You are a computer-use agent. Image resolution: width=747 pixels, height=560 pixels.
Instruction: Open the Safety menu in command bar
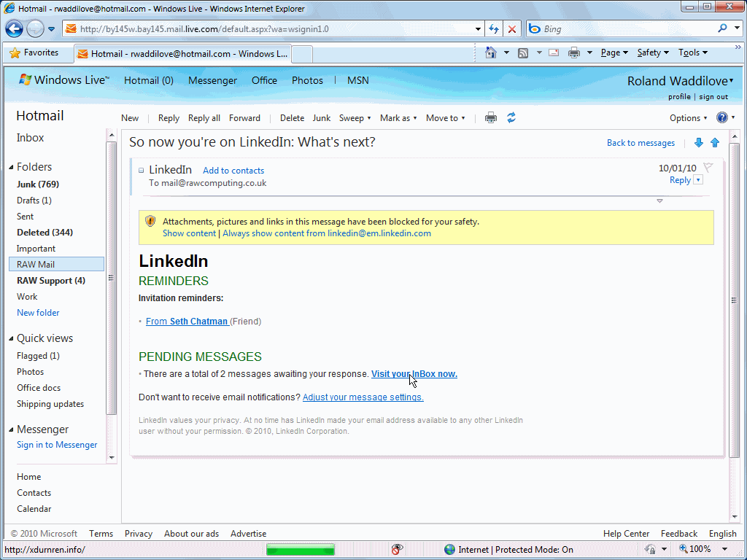pyautogui.click(x=652, y=52)
